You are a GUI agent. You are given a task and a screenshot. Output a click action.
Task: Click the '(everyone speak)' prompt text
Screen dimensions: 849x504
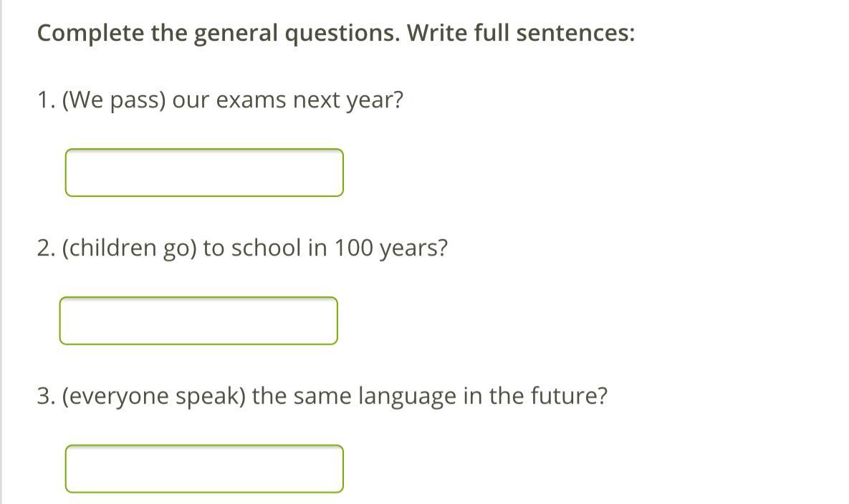coord(154,396)
